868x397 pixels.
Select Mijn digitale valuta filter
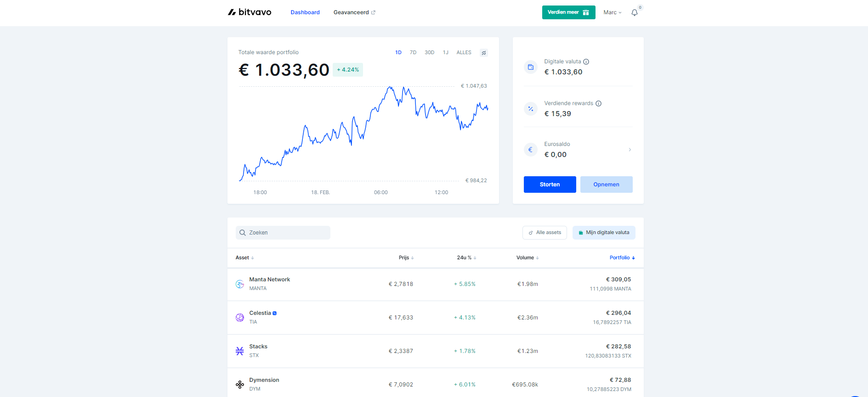point(604,233)
